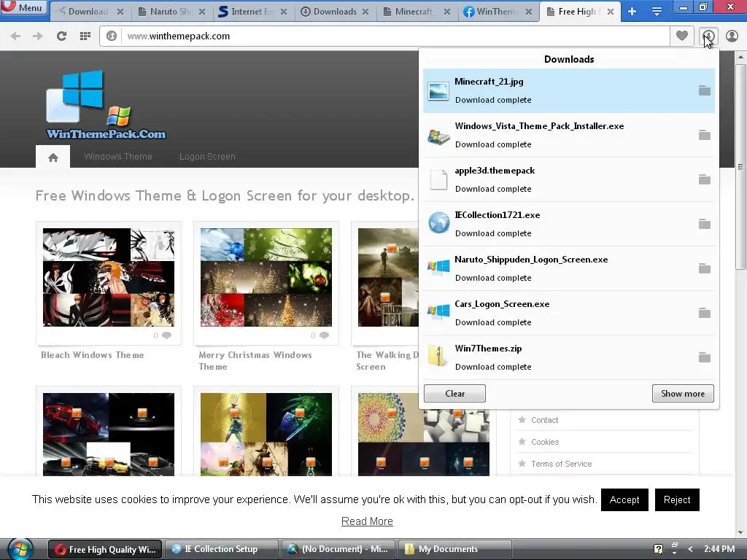Reload the current page
The width and height of the screenshot is (747, 560).
[x=61, y=36]
